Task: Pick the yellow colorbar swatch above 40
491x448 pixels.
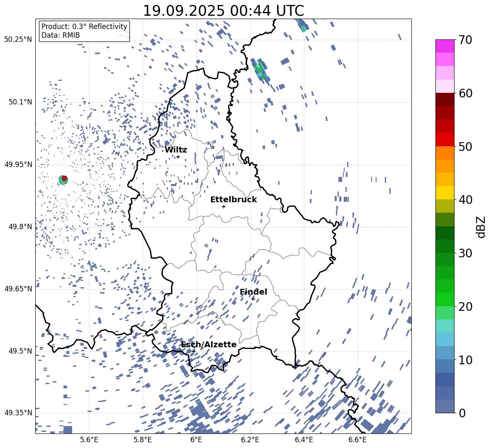Action: pyautogui.click(x=445, y=193)
